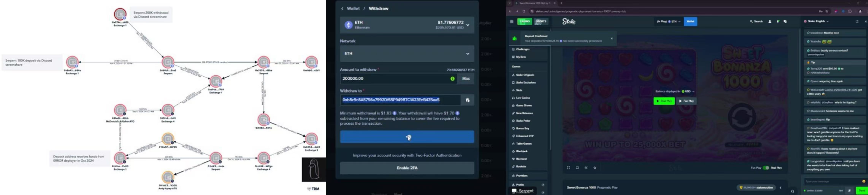Viewport: 868px width, 195px height.
Task: Click the Stake logo
Action: pyautogui.click(x=569, y=22)
